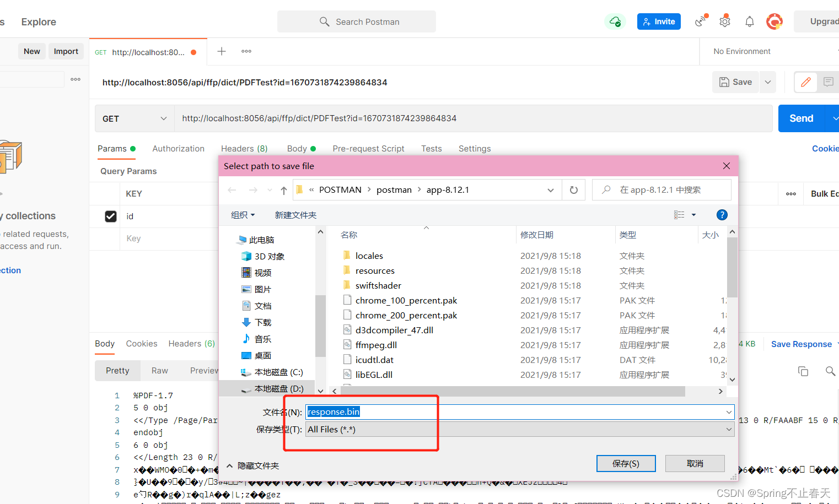Open the tab options three-dot menu
This screenshot has width=839, height=504.
(x=246, y=51)
